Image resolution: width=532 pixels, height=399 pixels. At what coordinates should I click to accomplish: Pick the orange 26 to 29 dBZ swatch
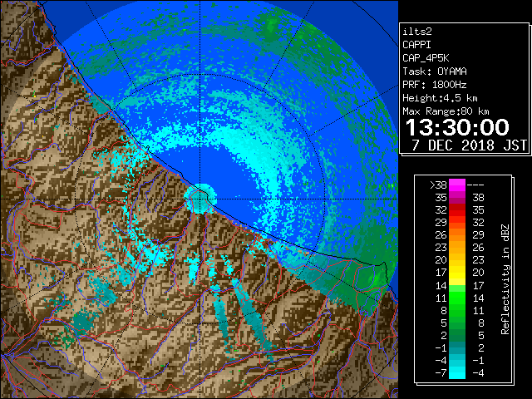(457, 234)
